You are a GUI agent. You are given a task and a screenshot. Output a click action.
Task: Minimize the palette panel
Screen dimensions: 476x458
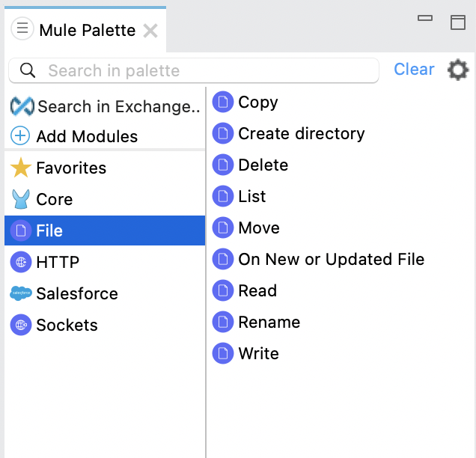[x=425, y=18]
